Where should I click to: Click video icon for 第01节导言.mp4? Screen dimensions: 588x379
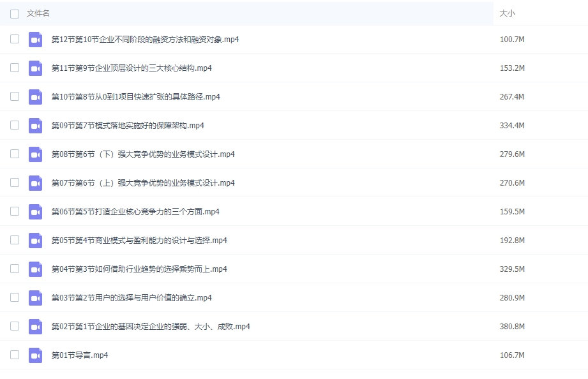pyautogui.click(x=35, y=355)
